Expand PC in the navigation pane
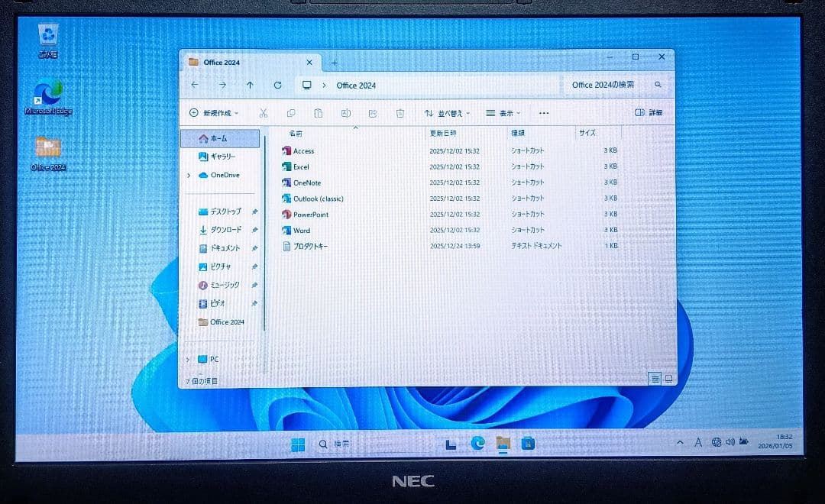 [x=188, y=359]
